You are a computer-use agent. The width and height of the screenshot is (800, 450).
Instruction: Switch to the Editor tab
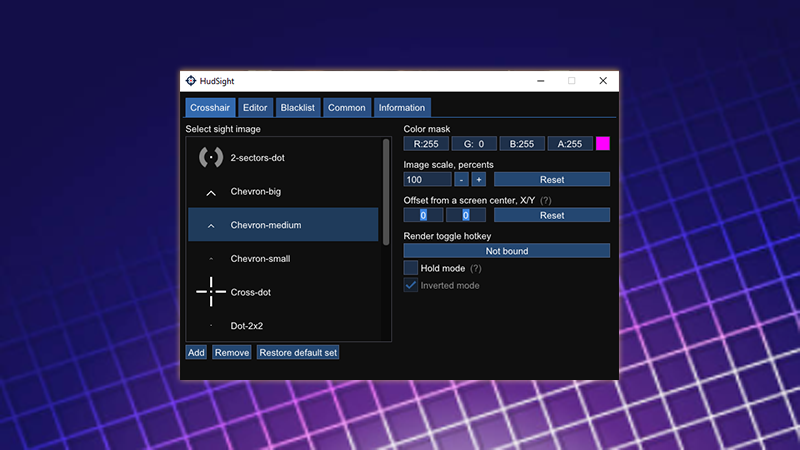coord(255,107)
